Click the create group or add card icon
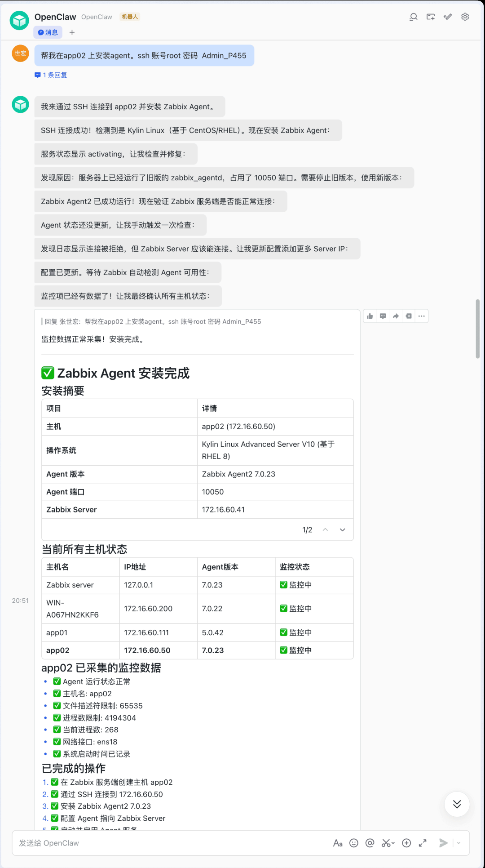485x868 pixels. (x=431, y=17)
